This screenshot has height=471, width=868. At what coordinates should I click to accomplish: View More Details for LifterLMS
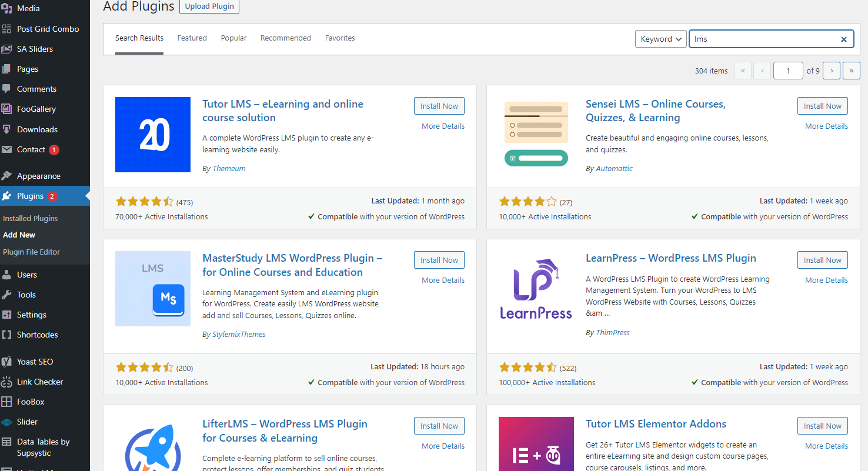443,446
